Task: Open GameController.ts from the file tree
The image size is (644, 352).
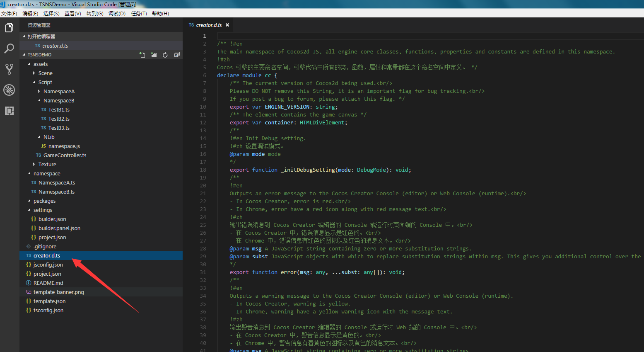Action: pos(65,155)
